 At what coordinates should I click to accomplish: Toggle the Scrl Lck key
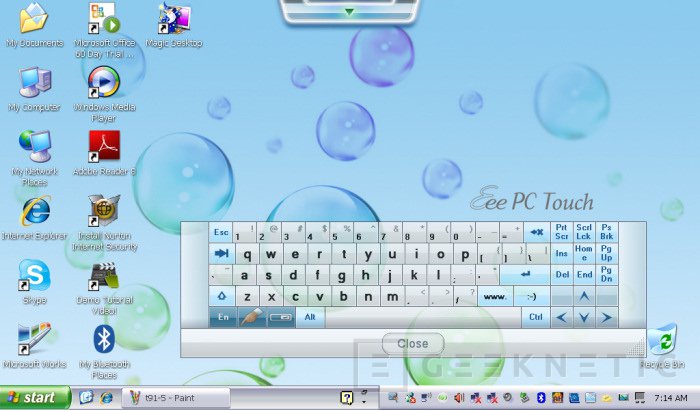584,232
